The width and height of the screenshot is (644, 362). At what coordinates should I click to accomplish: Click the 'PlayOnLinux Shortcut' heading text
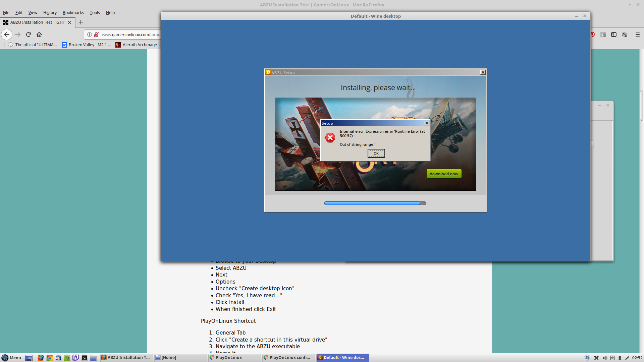tap(228, 321)
